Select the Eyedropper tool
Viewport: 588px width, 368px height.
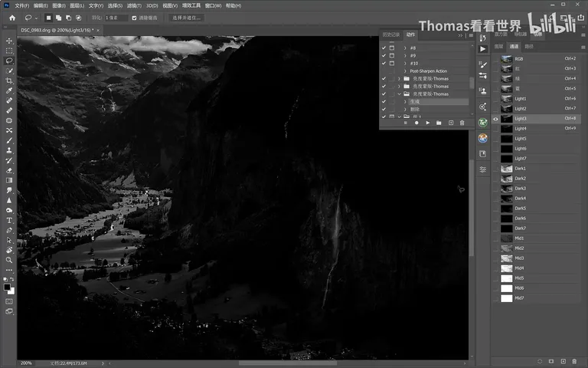click(x=9, y=90)
